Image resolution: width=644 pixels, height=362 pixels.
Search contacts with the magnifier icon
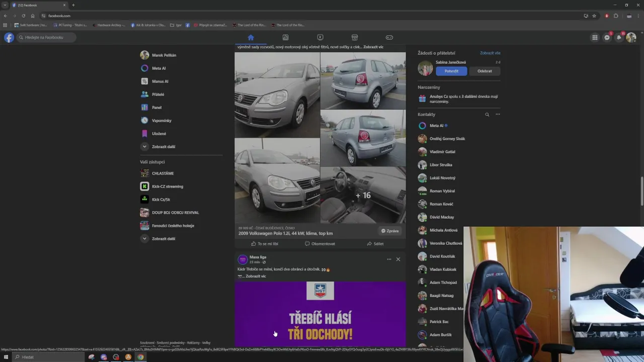[487, 115]
